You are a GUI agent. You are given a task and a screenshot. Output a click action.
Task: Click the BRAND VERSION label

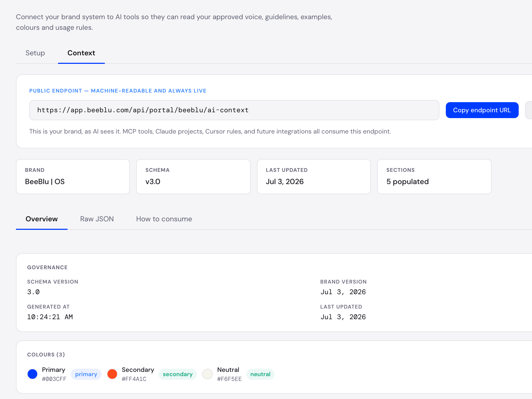click(343, 282)
